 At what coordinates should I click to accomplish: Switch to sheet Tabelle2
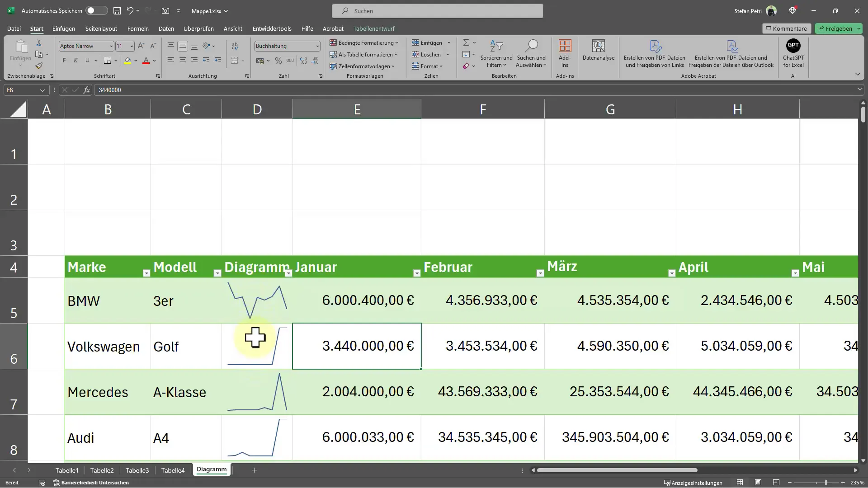tap(102, 470)
